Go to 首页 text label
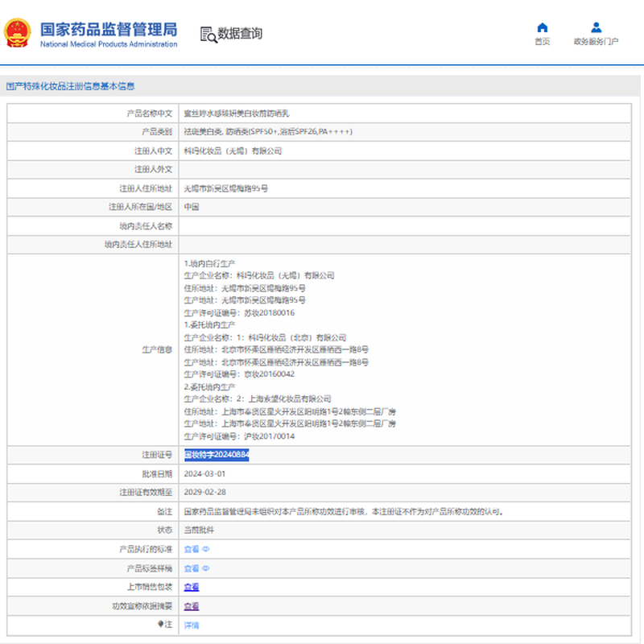This screenshot has height=644, width=644. pyautogui.click(x=542, y=42)
